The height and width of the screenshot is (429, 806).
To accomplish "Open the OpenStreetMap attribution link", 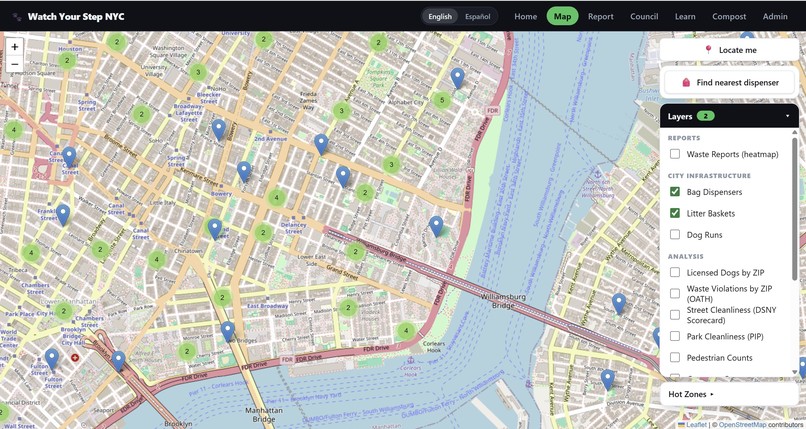I will pyautogui.click(x=742, y=424).
